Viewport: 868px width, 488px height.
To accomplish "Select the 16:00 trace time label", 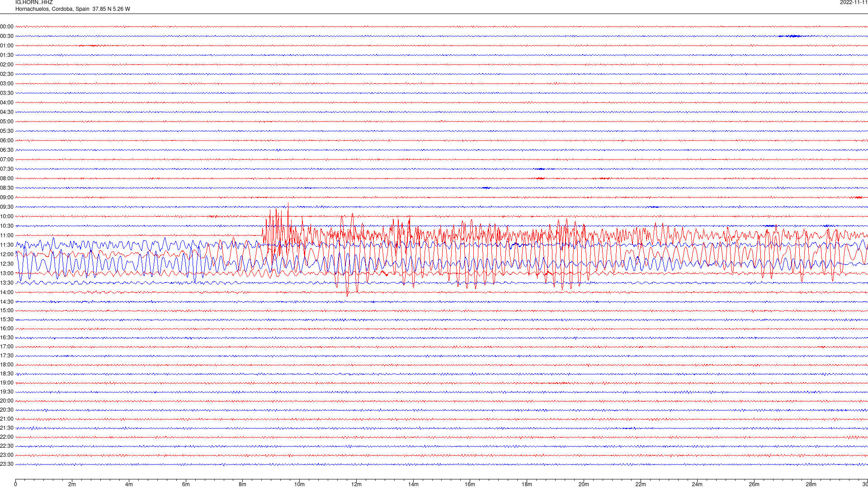I will (7, 328).
